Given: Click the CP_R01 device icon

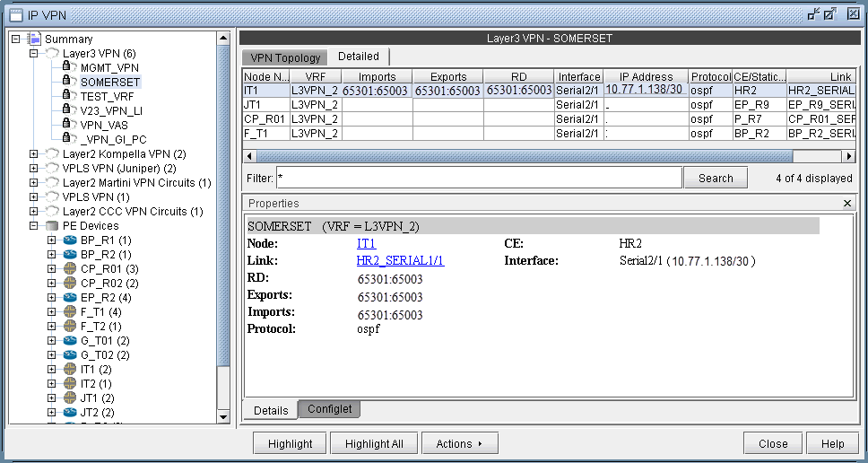Looking at the screenshot, I should click(x=69, y=269).
